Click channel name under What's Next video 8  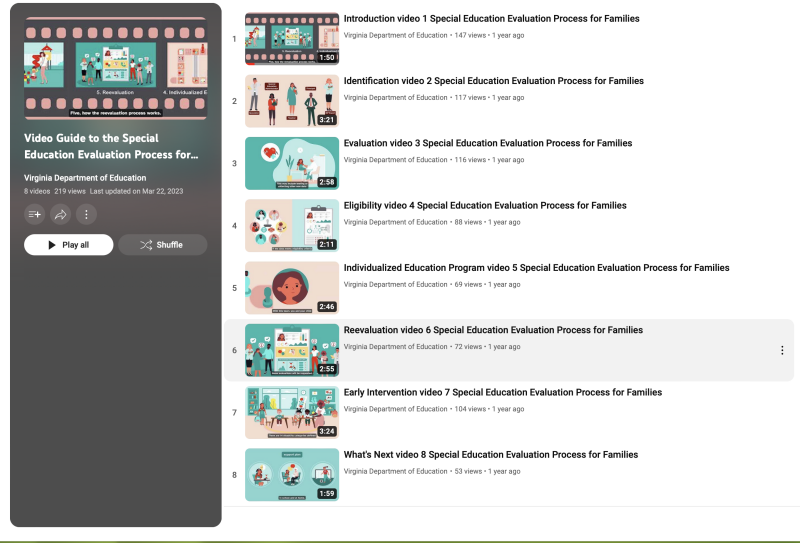point(395,471)
